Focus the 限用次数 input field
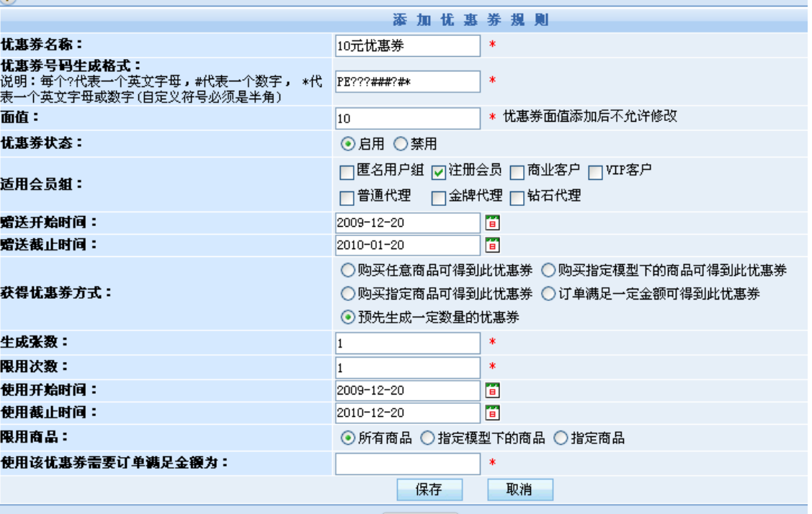The image size is (812, 514). (408, 368)
